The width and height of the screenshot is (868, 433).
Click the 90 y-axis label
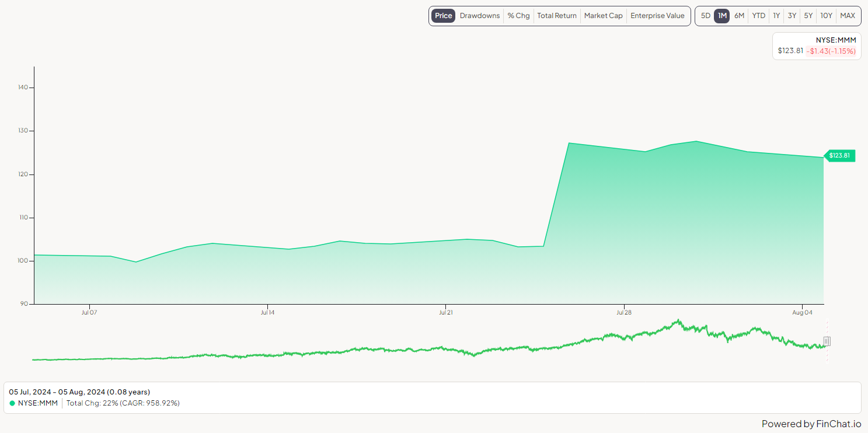coord(25,304)
